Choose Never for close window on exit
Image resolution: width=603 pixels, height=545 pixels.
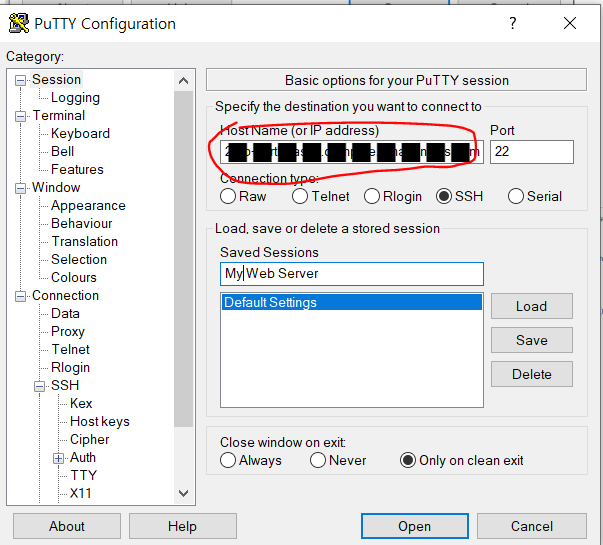tap(318, 460)
